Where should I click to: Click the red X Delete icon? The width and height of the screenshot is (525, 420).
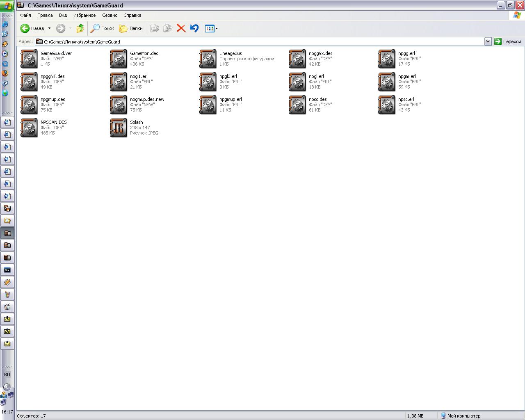(x=181, y=28)
